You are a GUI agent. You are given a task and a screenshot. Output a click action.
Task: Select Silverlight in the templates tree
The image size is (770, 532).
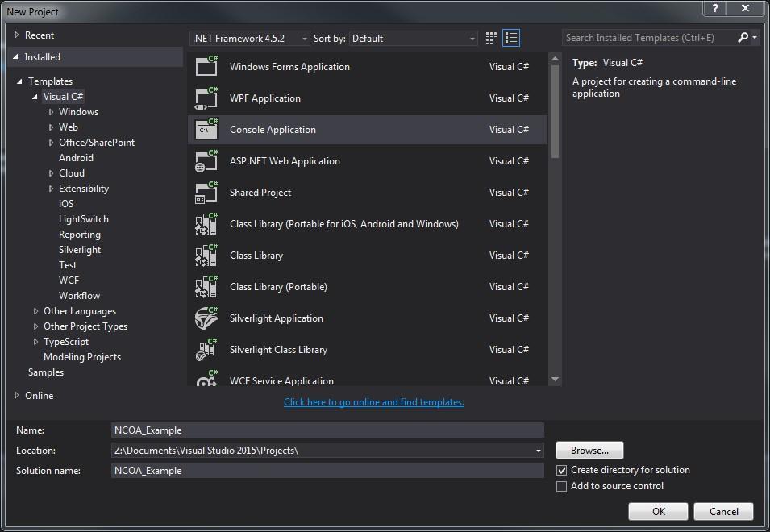point(80,250)
